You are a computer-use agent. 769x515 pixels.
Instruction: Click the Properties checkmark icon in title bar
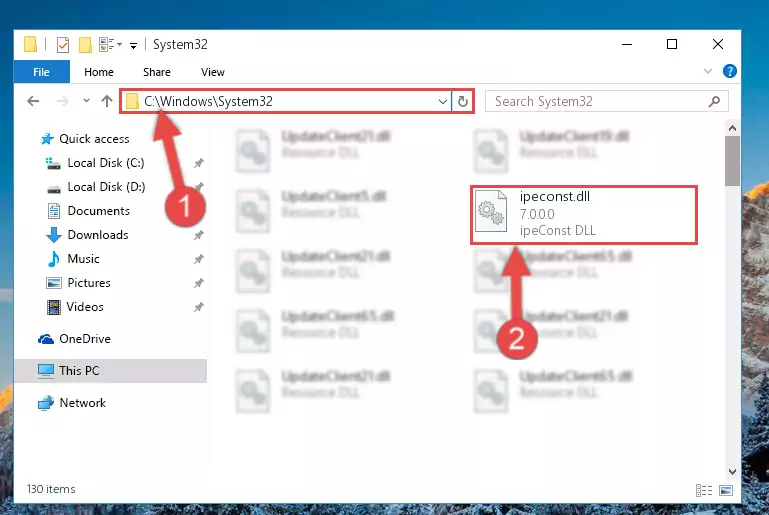click(x=63, y=45)
